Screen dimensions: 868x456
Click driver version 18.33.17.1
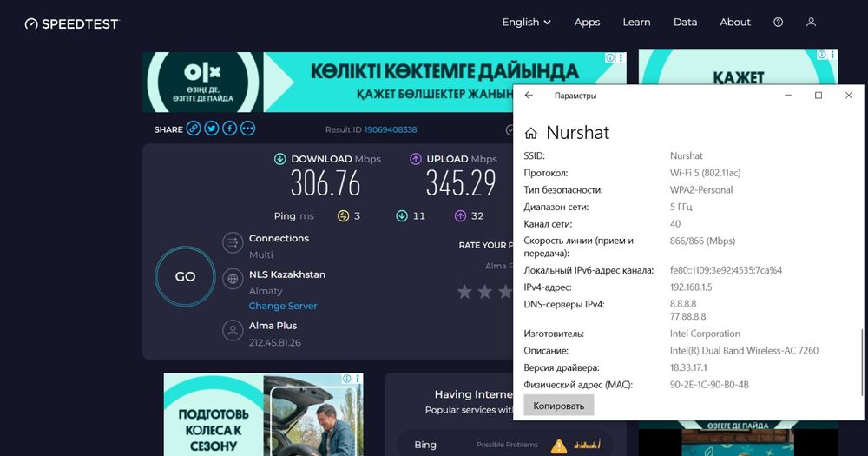pyautogui.click(x=688, y=367)
